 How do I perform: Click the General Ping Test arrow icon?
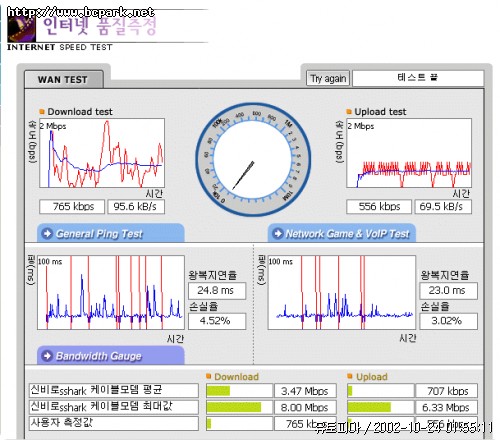(x=47, y=233)
